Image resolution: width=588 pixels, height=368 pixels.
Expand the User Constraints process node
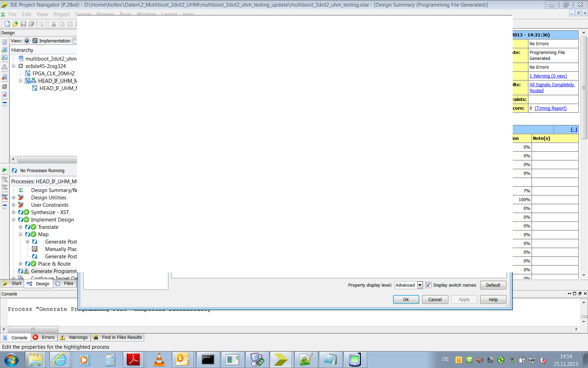tap(13, 205)
